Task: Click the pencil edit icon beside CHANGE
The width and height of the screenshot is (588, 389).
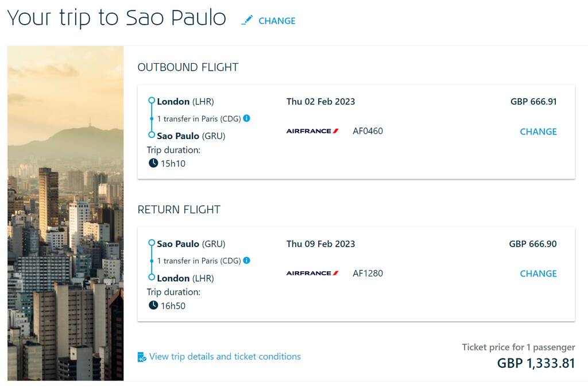Action: (247, 20)
